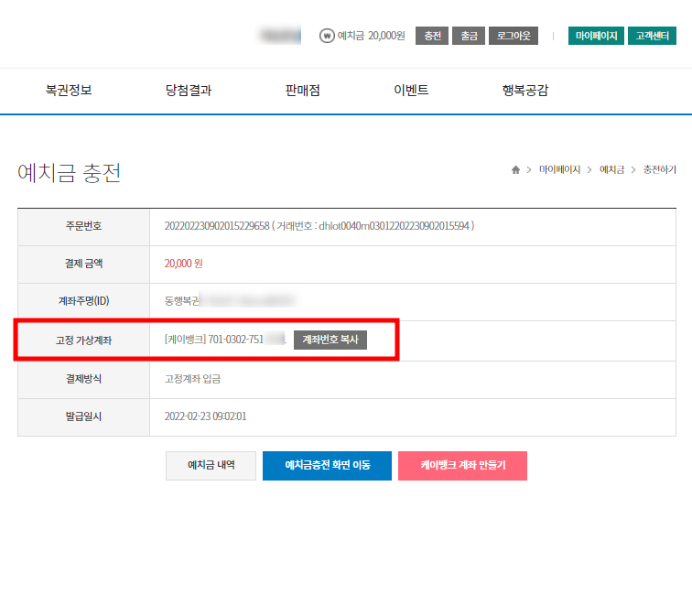Go to 예치금 in the breadcrumb
Image resolution: width=692 pixels, height=616 pixels.
(x=611, y=169)
